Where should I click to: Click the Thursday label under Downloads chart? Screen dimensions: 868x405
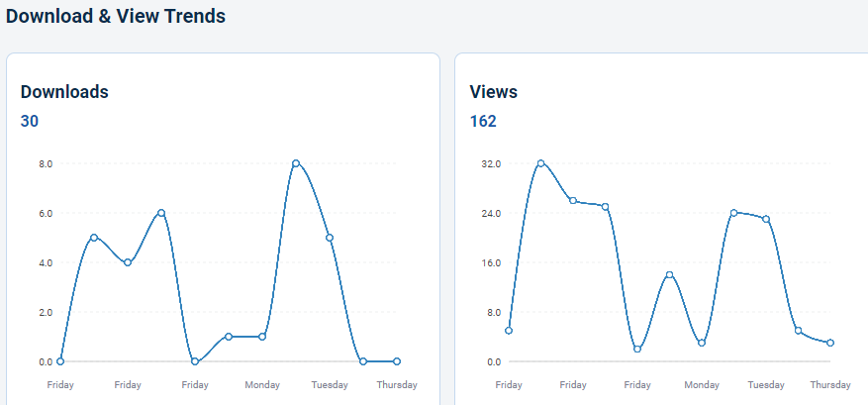point(397,385)
